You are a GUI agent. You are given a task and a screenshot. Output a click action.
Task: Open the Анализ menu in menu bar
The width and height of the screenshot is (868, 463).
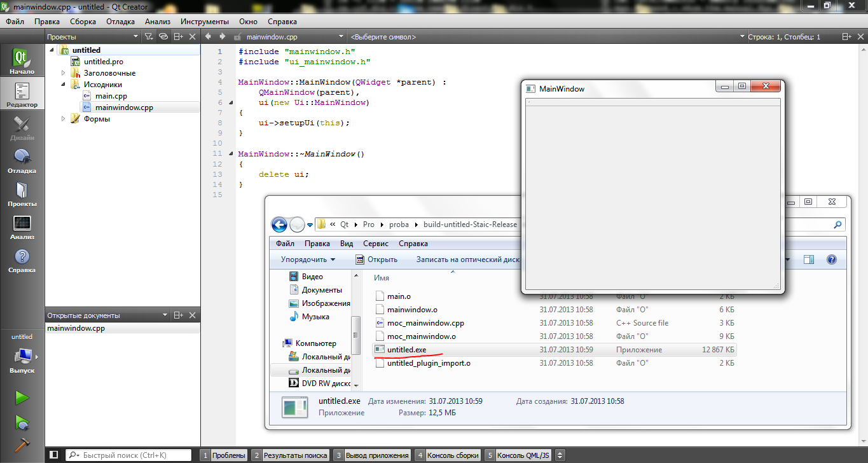pyautogui.click(x=157, y=21)
